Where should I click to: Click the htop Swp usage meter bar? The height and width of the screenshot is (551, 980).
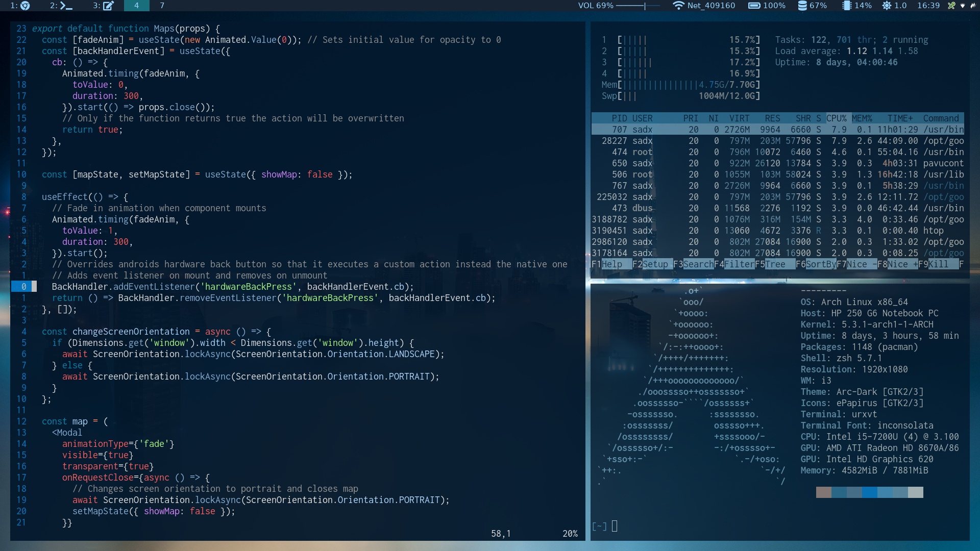coord(680,96)
